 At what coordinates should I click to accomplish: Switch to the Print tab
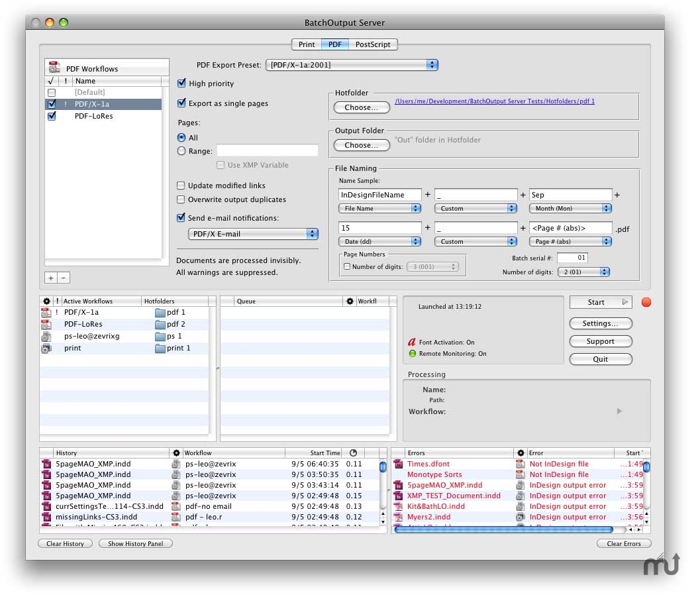[x=307, y=44]
